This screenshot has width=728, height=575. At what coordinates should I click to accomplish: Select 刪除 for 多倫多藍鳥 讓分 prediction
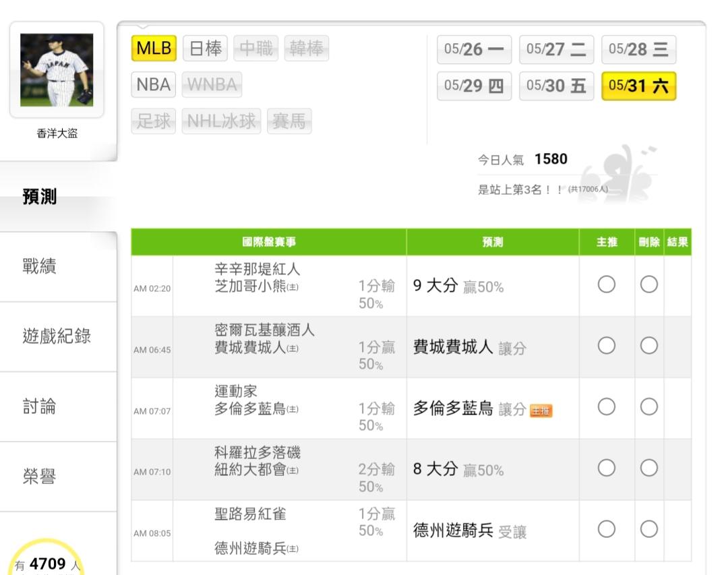(x=648, y=407)
